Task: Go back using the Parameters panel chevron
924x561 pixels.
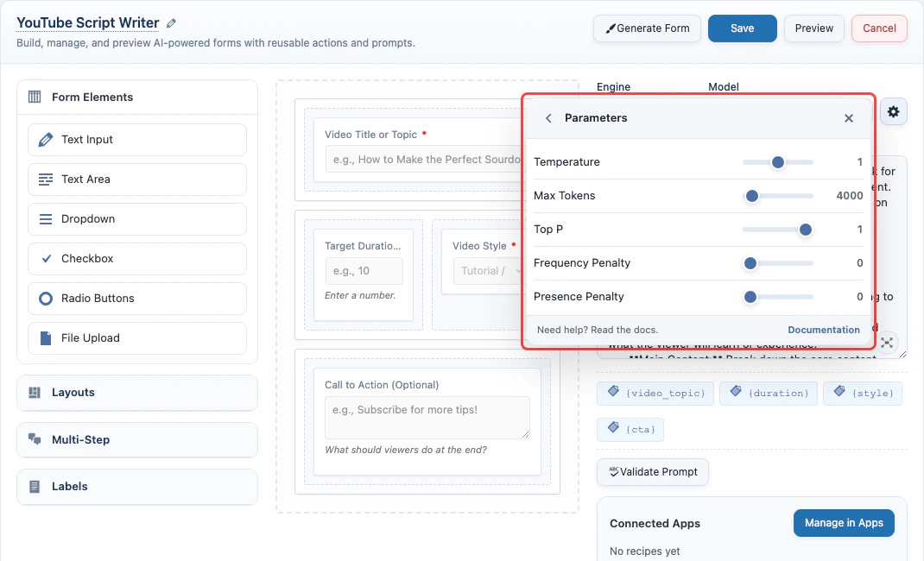Action: point(547,118)
